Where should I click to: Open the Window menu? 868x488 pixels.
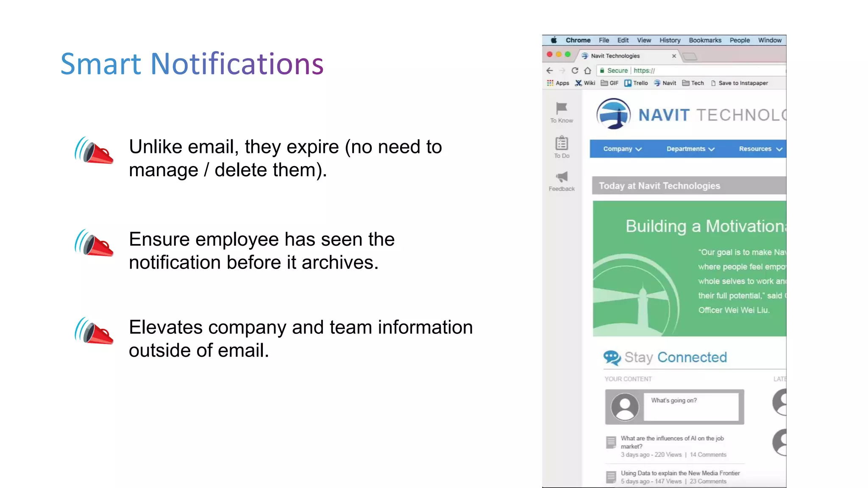click(x=770, y=40)
